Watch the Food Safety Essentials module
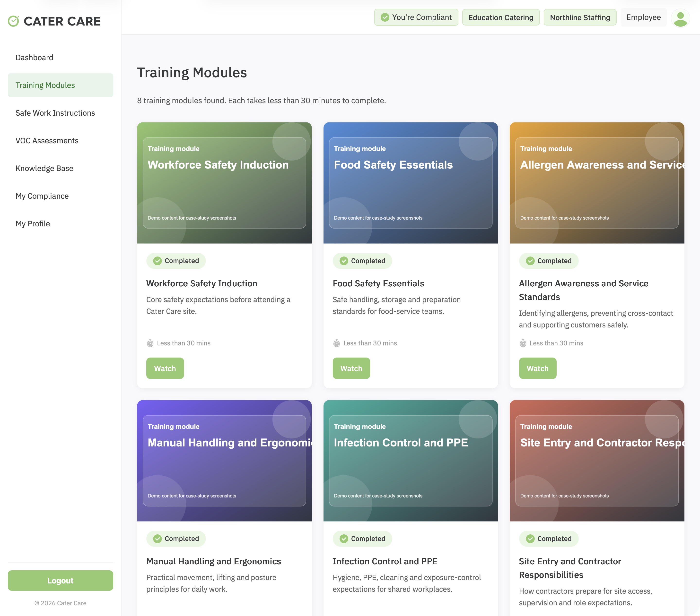700x616 pixels. (x=351, y=368)
